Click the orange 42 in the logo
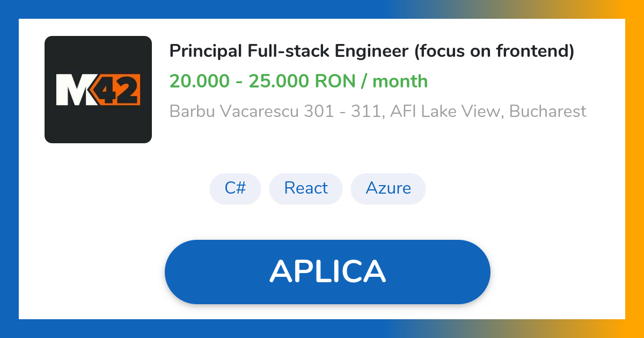Image resolution: width=644 pixels, height=338 pixels. click(119, 89)
